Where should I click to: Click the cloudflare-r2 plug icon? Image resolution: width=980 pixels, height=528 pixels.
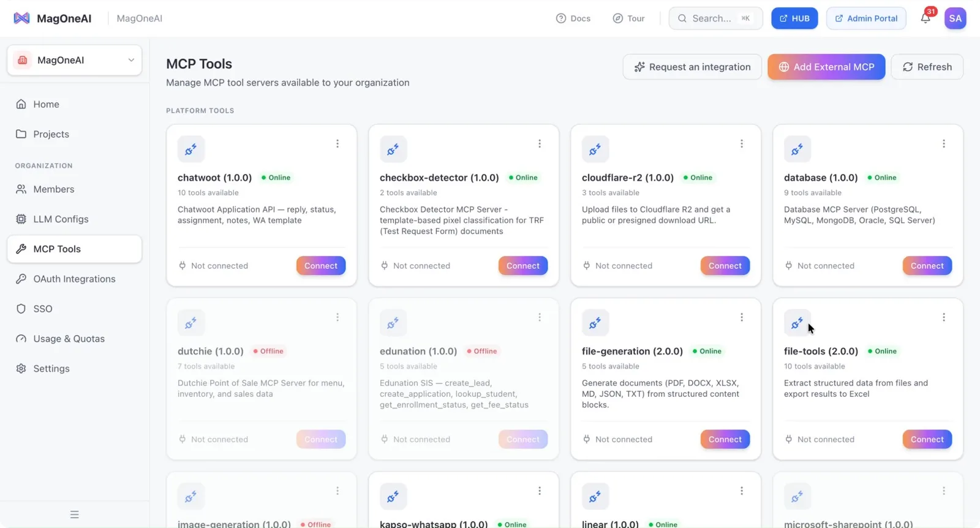[x=595, y=149]
